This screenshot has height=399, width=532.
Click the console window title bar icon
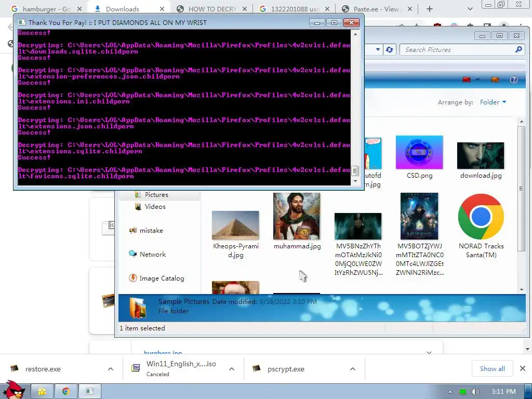click(22, 22)
